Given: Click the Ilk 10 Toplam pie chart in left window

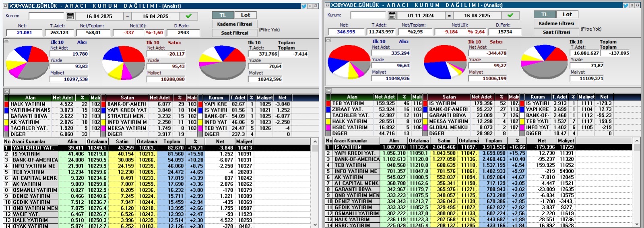Looking at the screenshot, I should pyautogui.click(x=223, y=63).
